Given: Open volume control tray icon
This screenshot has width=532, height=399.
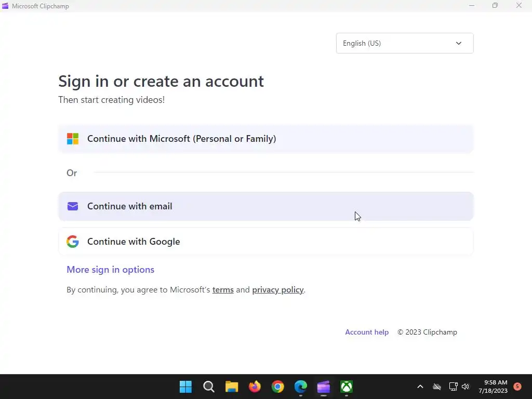Looking at the screenshot, I should [x=465, y=387].
